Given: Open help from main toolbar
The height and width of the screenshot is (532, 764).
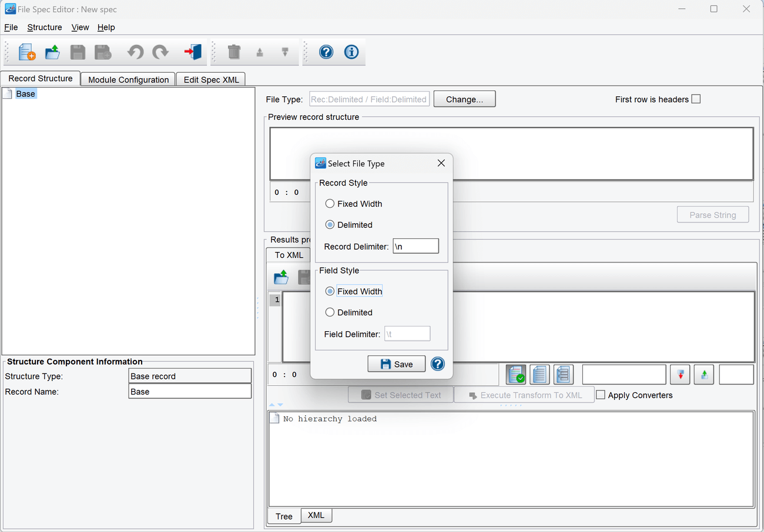Looking at the screenshot, I should point(326,52).
